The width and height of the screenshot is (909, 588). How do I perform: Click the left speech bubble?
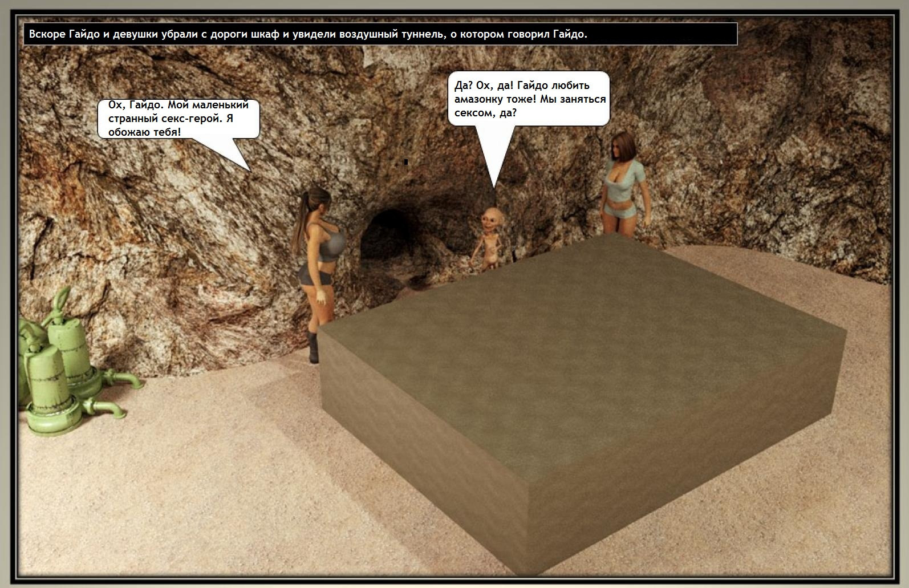(x=178, y=119)
